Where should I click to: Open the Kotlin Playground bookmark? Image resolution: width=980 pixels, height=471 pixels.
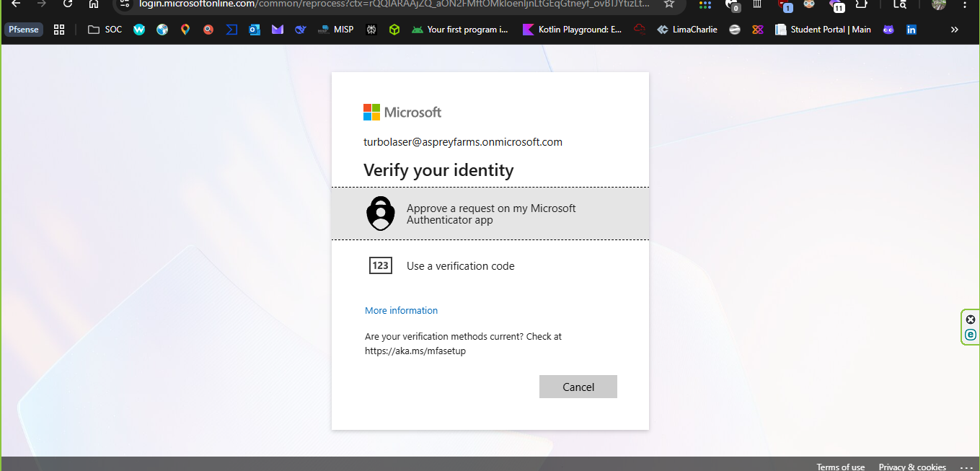pyautogui.click(x=573, y=30)
